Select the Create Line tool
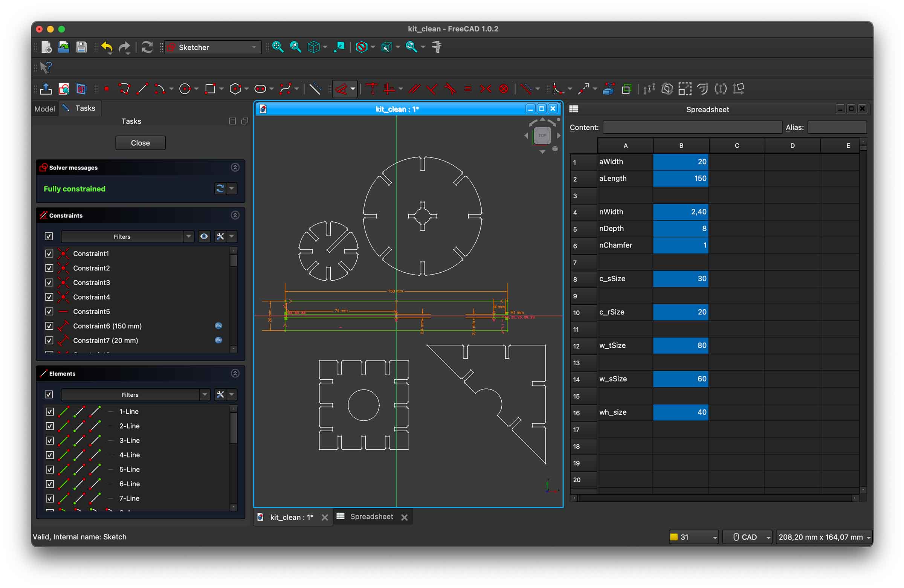The image size is (904, 588). click(x=142, y=89)
